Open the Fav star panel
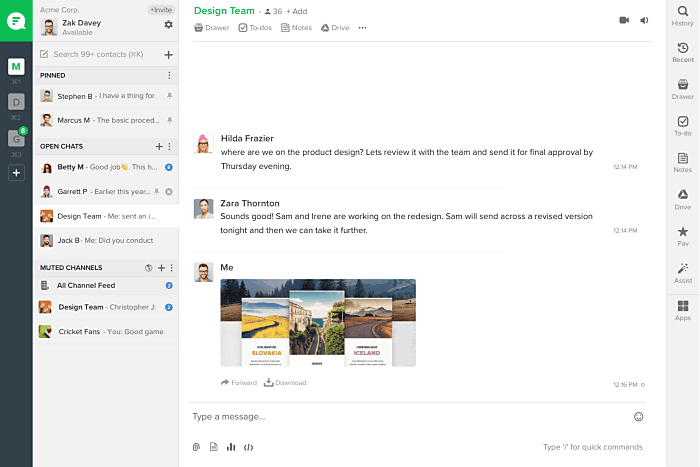Viewport: 700px width, 467px height. click(x=683, y=236)
